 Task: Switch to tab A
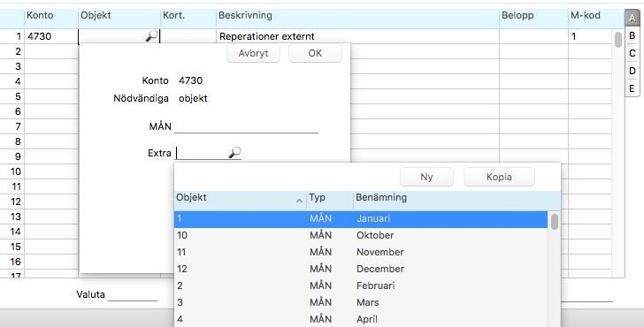(x=632, y=18)
